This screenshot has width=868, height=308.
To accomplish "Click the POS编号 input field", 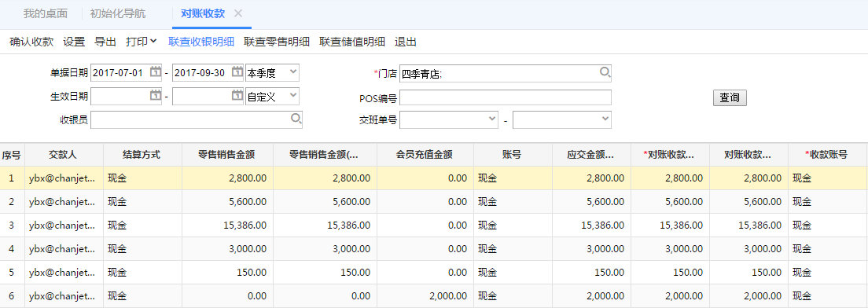I will pos(506,97).
